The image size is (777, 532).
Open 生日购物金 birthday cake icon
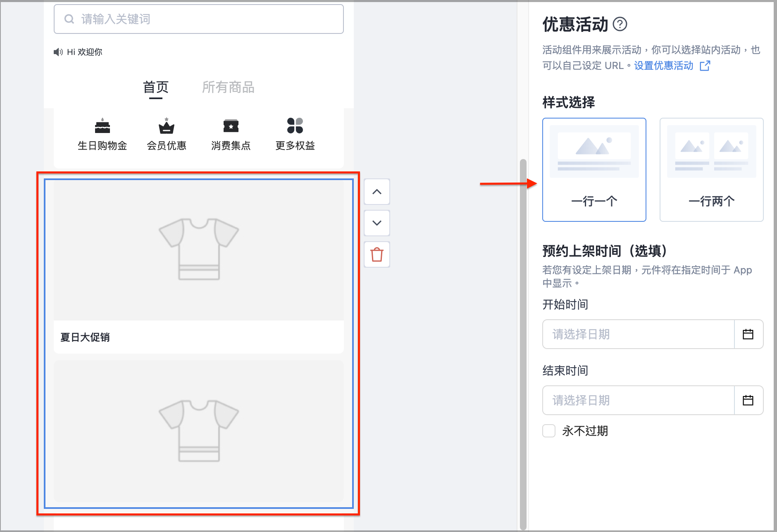pos(102,126)
